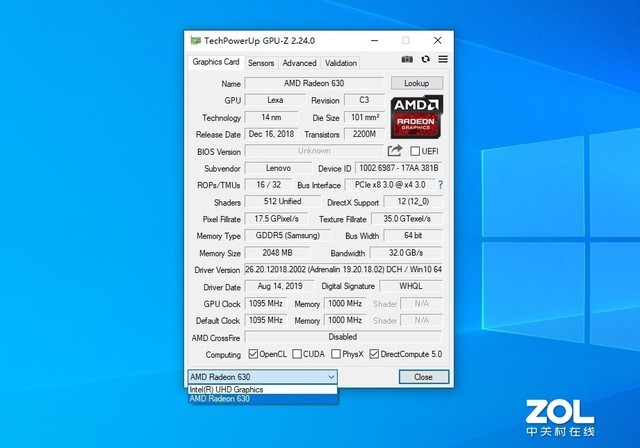The image size is (640, 448).
Task: Click the Bus Interface field PCIe x8 3.0
Action: tap(390, 185)
